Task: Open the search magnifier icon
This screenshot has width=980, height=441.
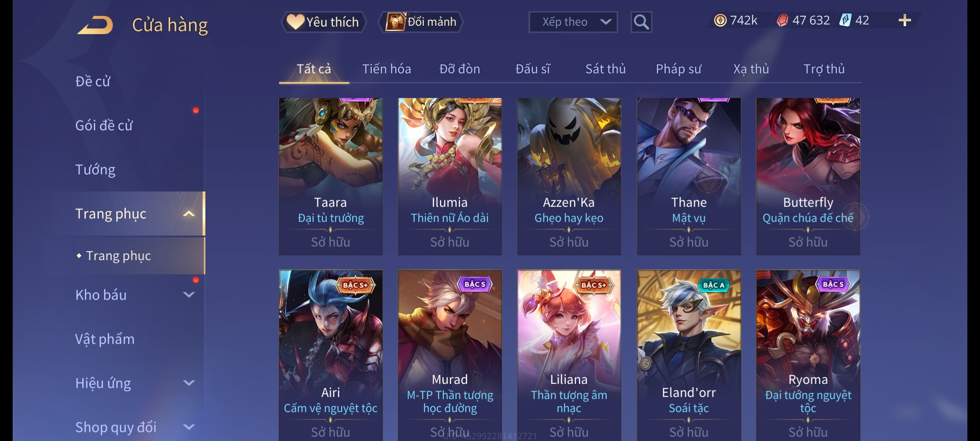Action: [x=641, y=22]
